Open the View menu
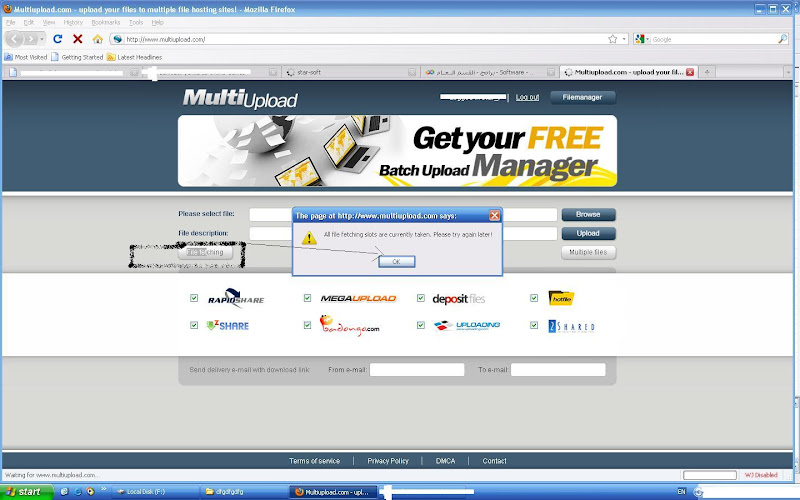The width and height of the screenshot is (800, 500). (x=48, y=22)
